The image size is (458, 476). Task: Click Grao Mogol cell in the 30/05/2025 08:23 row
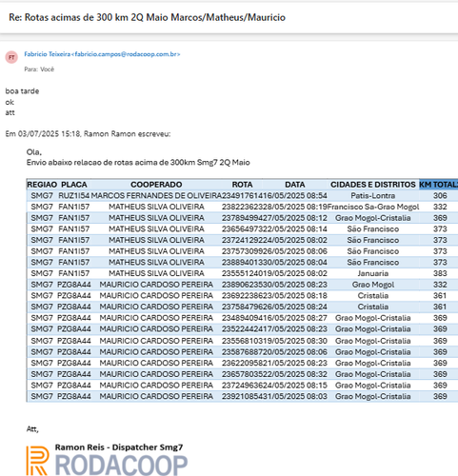pos(373,285)
